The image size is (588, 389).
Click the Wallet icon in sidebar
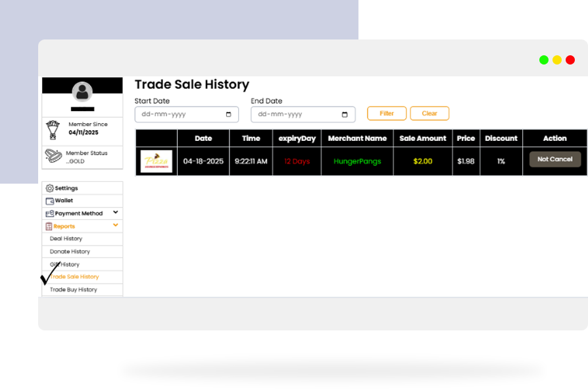click(x=50, y=201)
